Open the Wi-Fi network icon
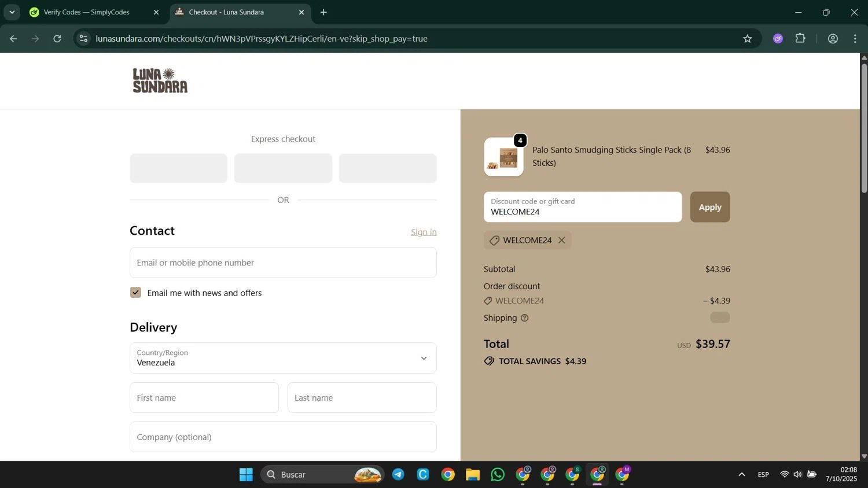868x488 pixels. 785,475
